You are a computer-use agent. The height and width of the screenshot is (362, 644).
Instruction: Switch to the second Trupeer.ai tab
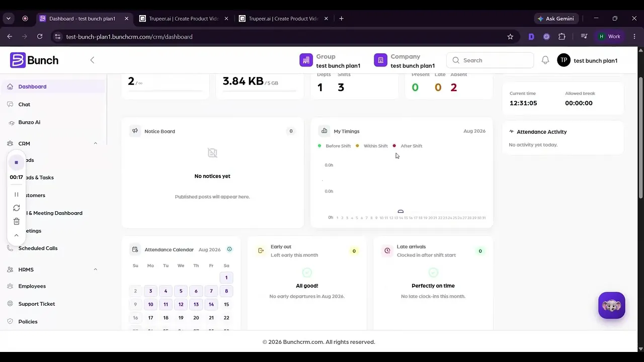[284, 19]
